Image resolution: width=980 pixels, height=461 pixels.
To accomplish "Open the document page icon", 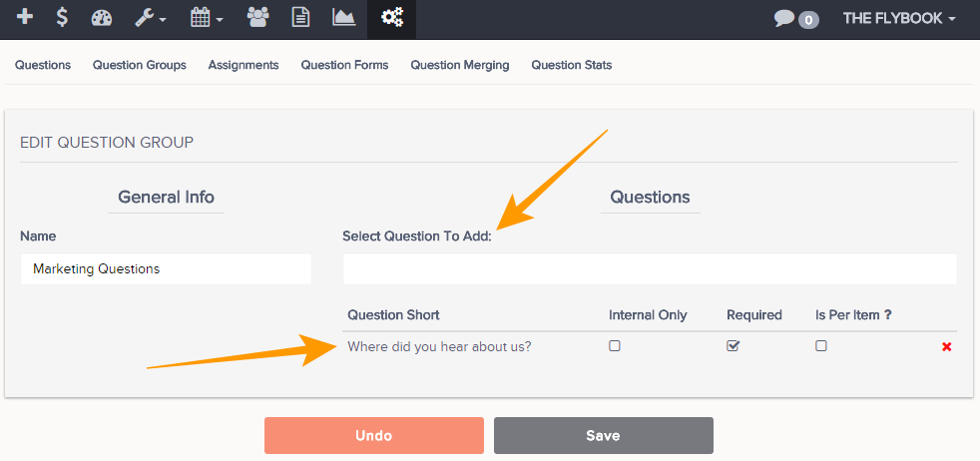I will [x=301, y=18].
